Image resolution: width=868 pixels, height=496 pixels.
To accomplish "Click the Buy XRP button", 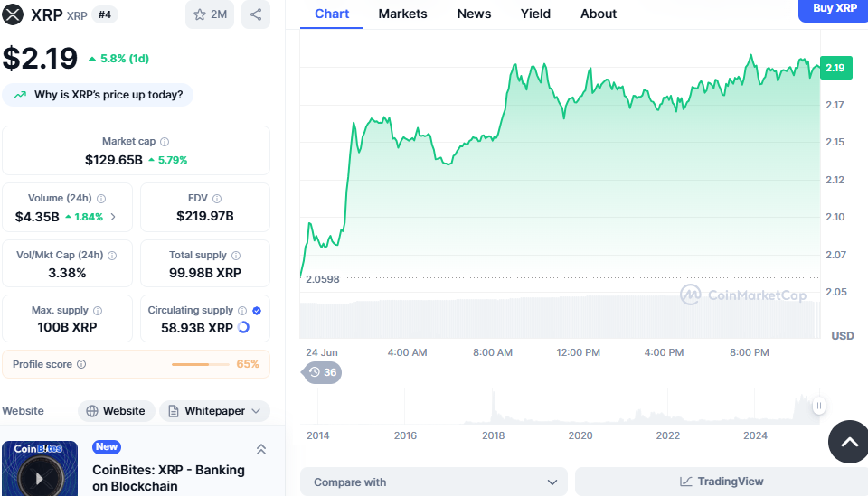I will tap(835, 9).
